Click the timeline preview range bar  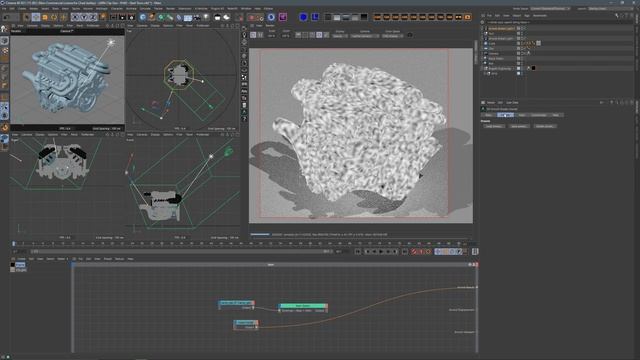point(182,251)
